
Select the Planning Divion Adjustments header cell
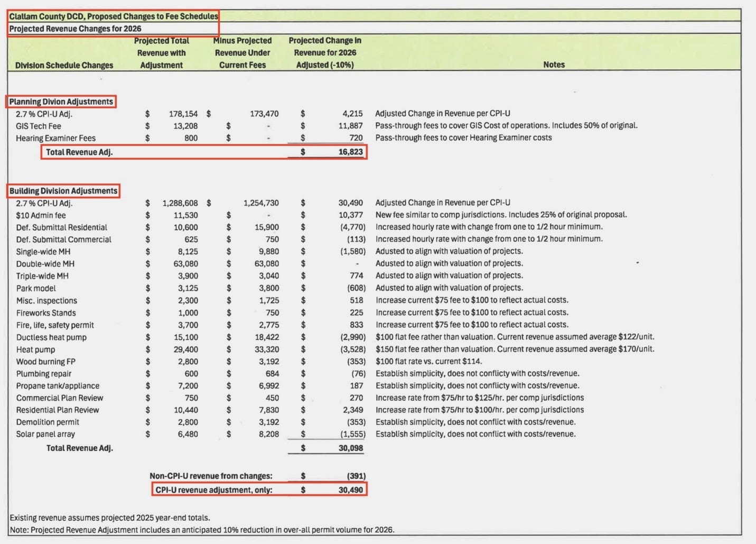(61, 102)
